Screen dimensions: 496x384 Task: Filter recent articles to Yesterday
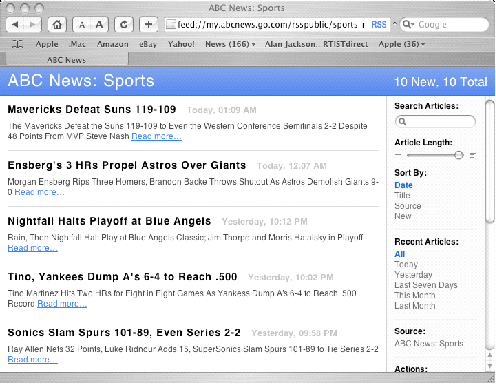click(413, 275)
